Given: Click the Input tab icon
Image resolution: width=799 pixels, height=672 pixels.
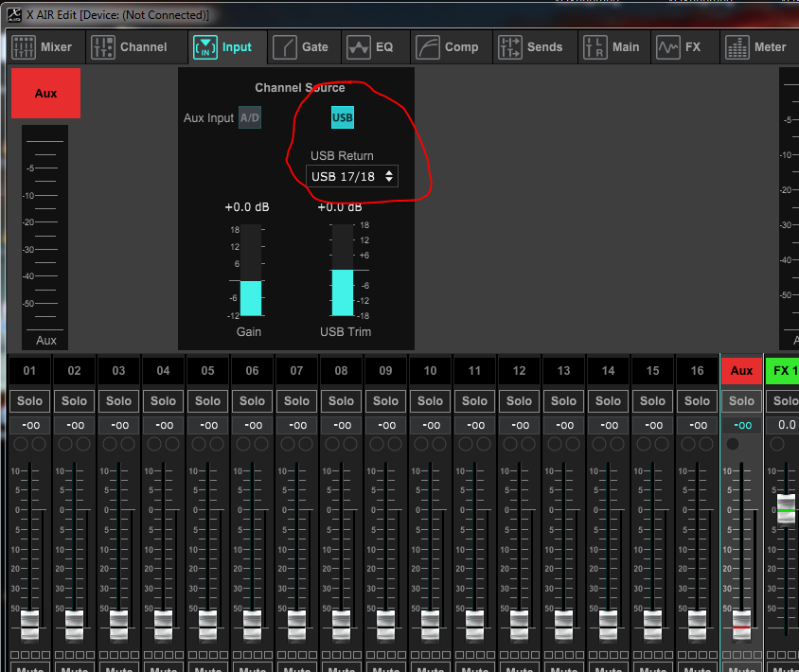Looking at the screenshot, I should point(205,47).
